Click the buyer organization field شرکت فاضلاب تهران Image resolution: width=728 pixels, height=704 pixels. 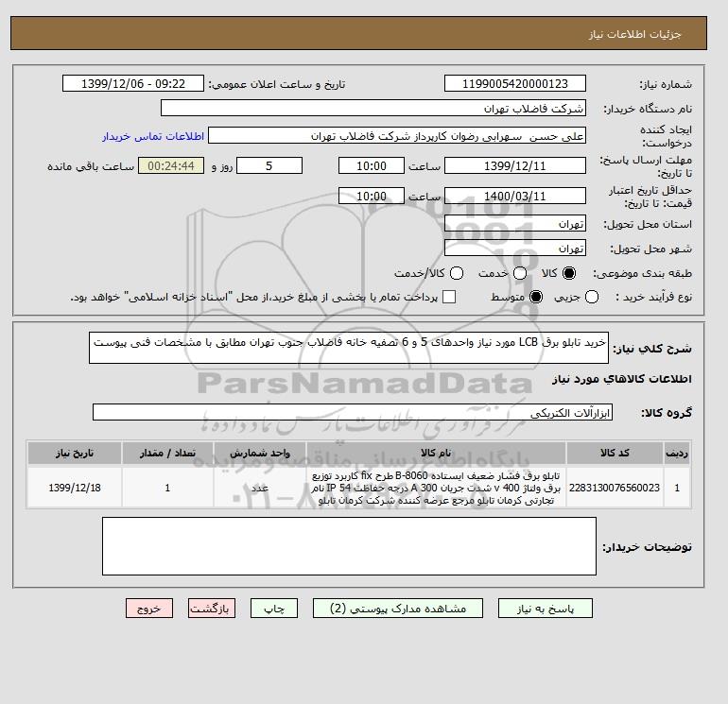(373, 108)
